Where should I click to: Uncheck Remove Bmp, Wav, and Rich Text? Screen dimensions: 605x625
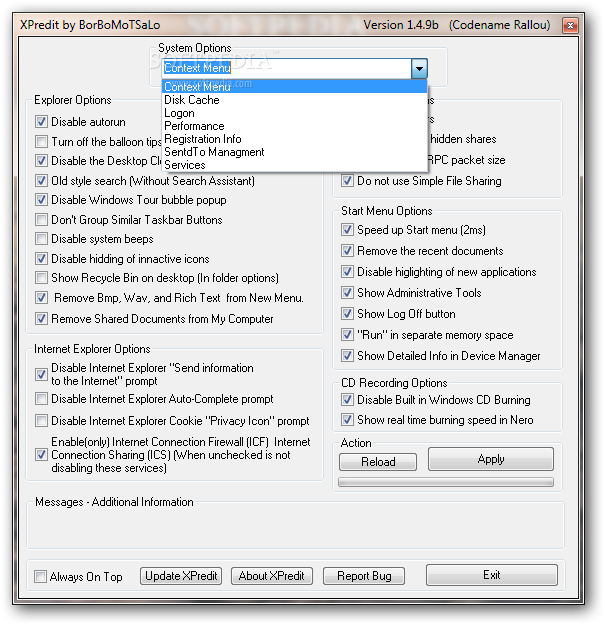(41, 298)
